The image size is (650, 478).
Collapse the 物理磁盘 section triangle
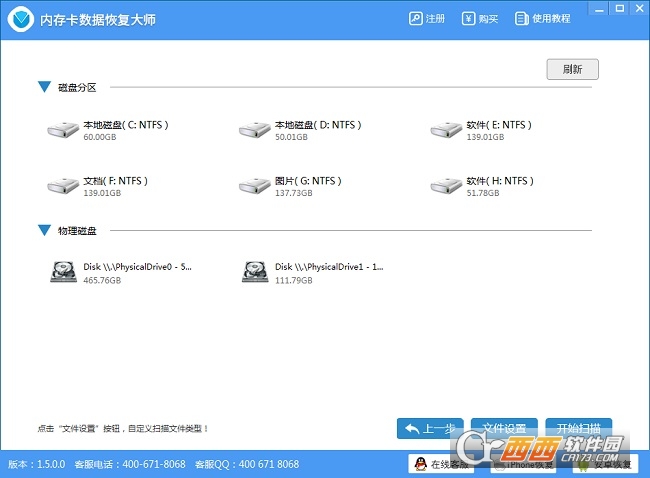(x=44, y=231)
